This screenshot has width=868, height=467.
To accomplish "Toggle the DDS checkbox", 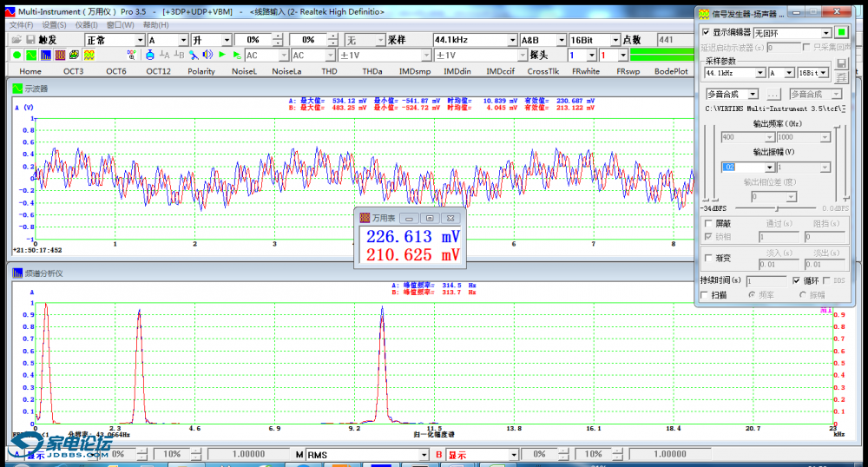I will (826, 280).
